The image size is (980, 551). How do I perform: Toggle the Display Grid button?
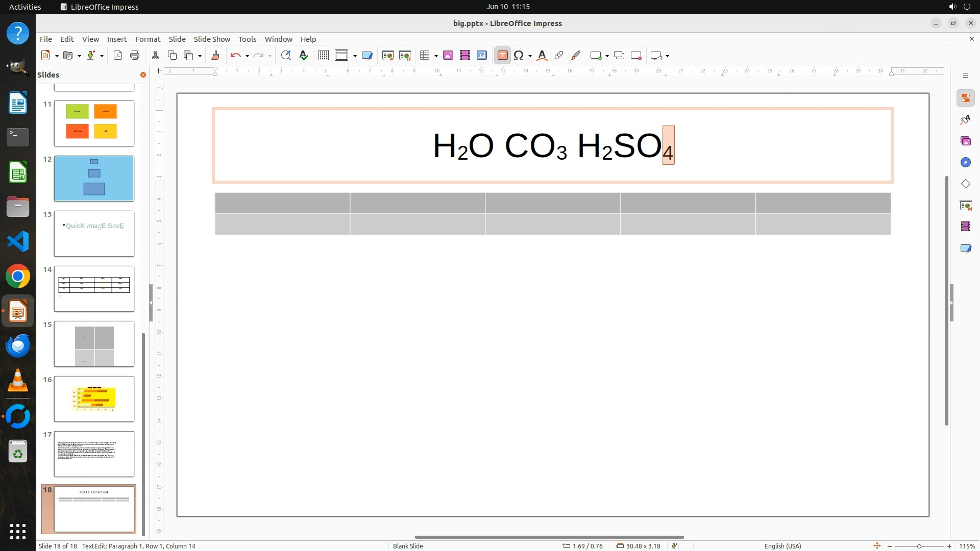[x=323, y=56]
